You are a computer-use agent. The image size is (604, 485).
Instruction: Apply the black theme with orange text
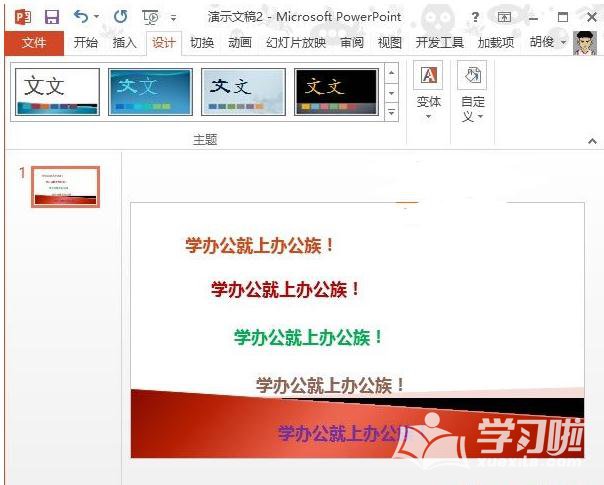point(336,91)
